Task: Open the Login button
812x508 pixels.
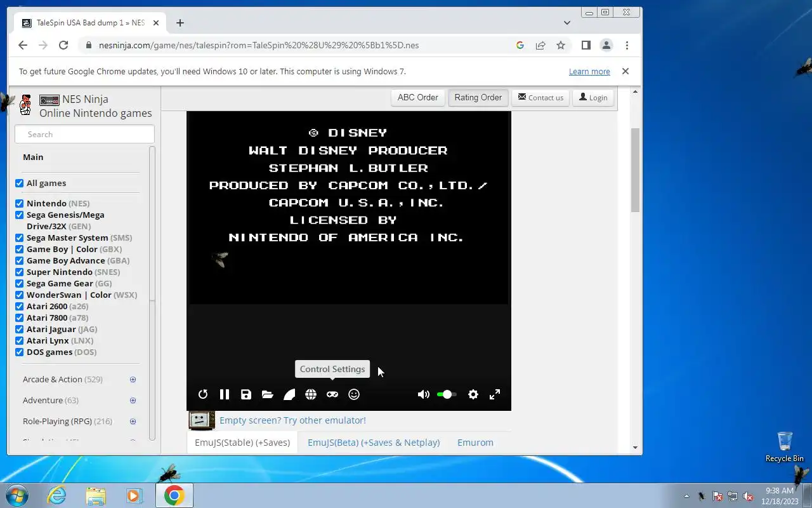Action: 593,97
